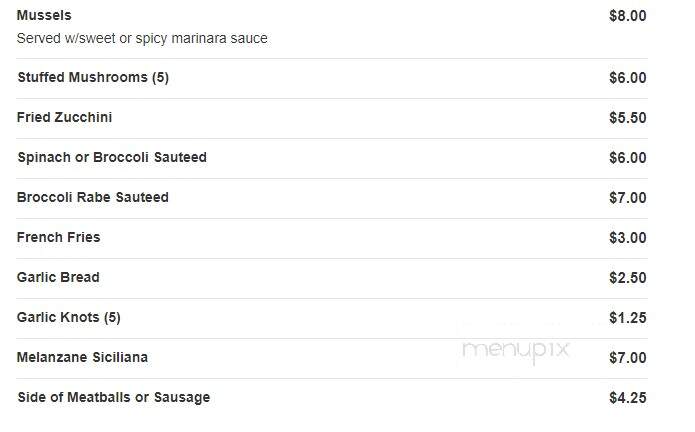Click the Stuffed Mushrooms (5) item
Screen dimensions: 695x432
click(93, 78)
